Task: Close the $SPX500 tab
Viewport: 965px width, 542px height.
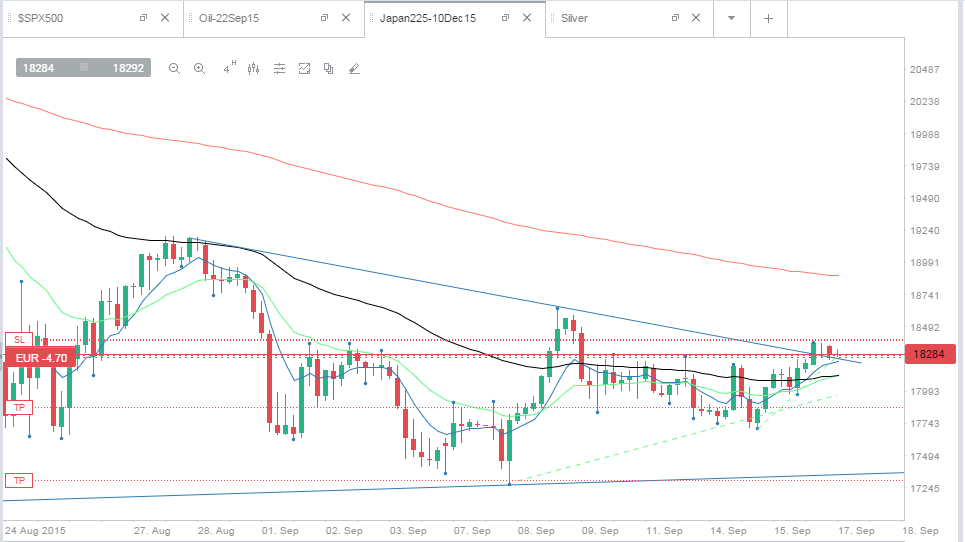Action: (x=165, y=18)
